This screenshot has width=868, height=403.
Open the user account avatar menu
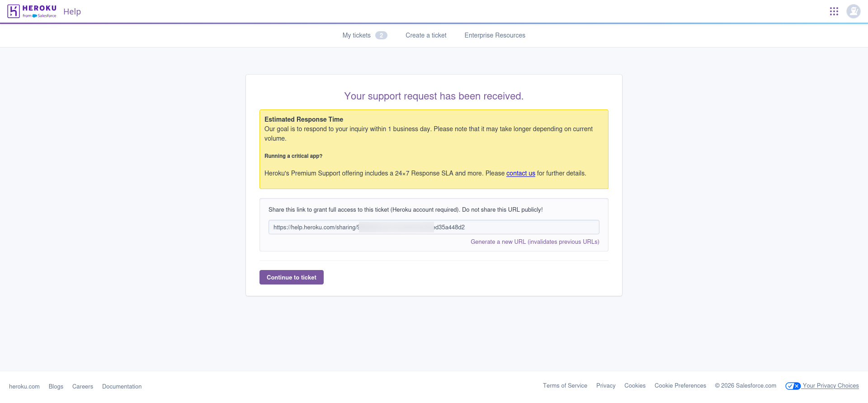point(854,11)
